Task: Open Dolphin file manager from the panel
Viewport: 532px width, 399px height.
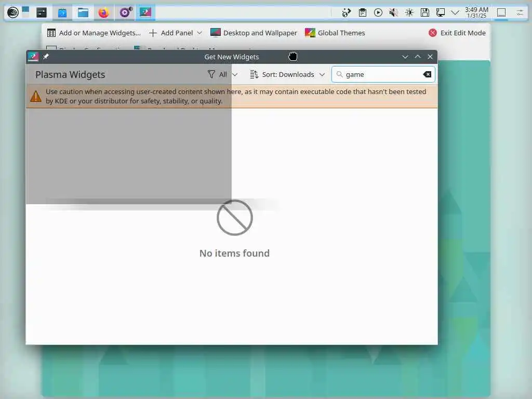Action: click(x=83, y=13)
